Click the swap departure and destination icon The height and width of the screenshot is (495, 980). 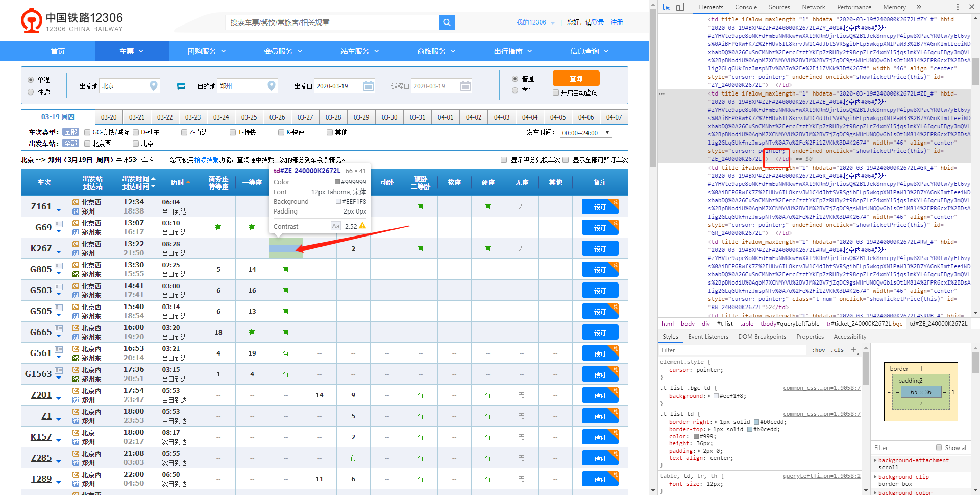[181, 86]
